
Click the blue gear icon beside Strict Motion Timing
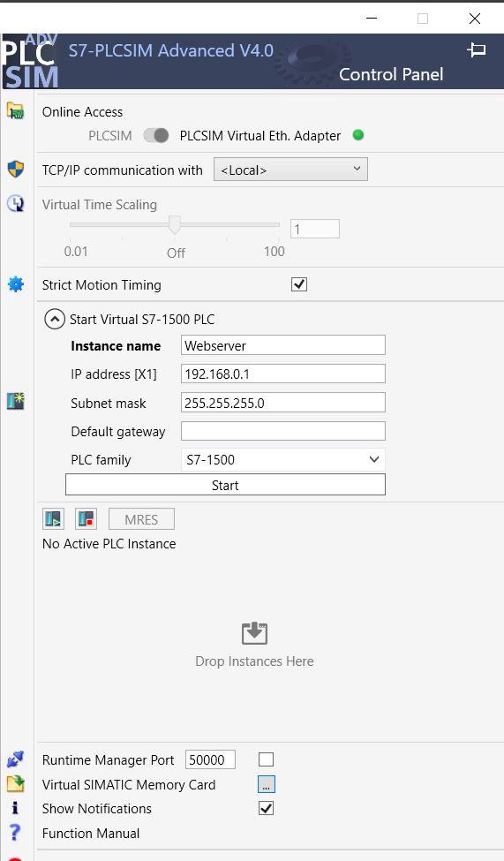15,284
